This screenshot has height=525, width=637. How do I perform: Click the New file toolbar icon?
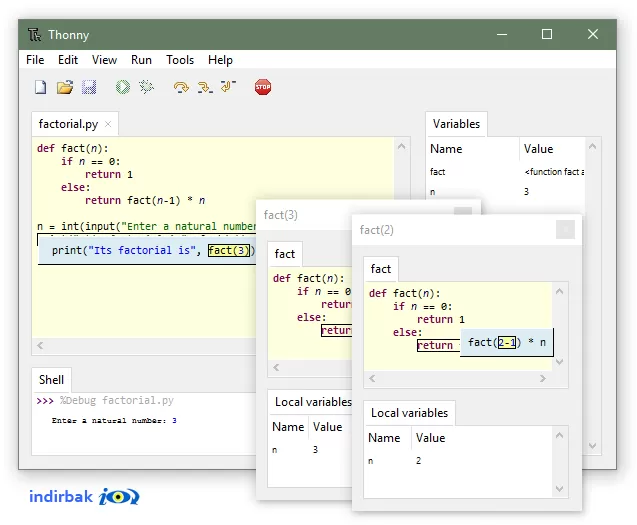pos(41,87)
